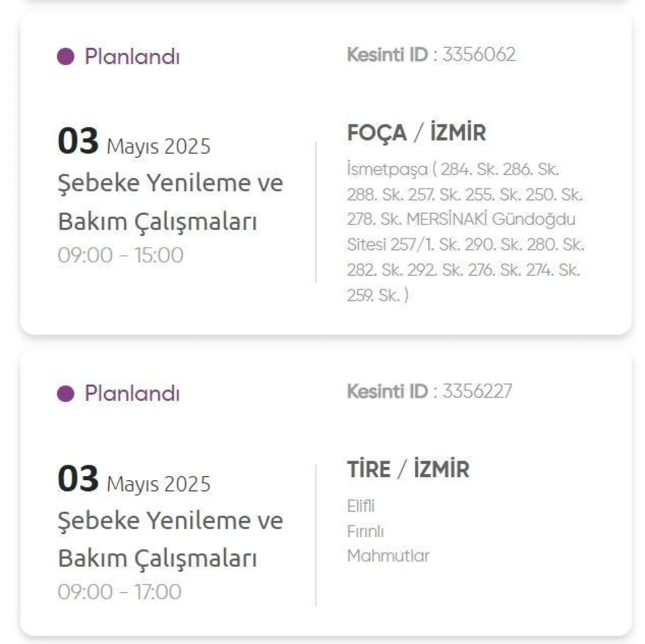Click the purple status dot on Tire card
The image size is (645, 644).
point(66,394)
